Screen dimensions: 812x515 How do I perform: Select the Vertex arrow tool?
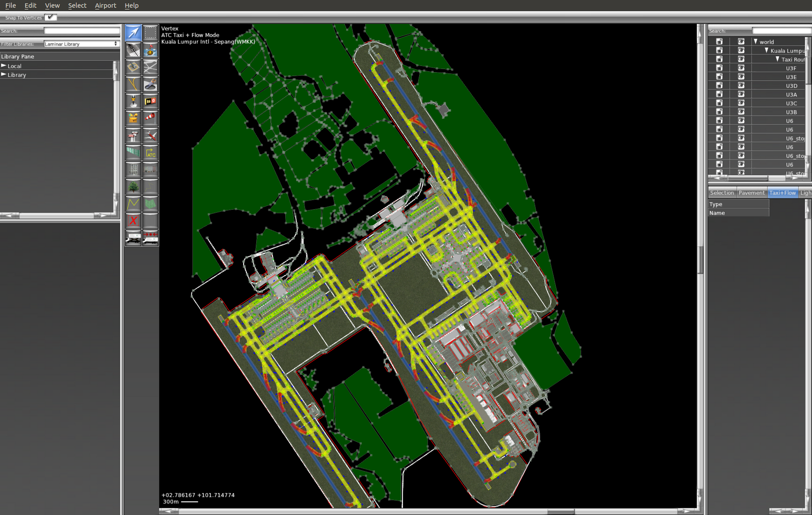click(x=133, y=33)
